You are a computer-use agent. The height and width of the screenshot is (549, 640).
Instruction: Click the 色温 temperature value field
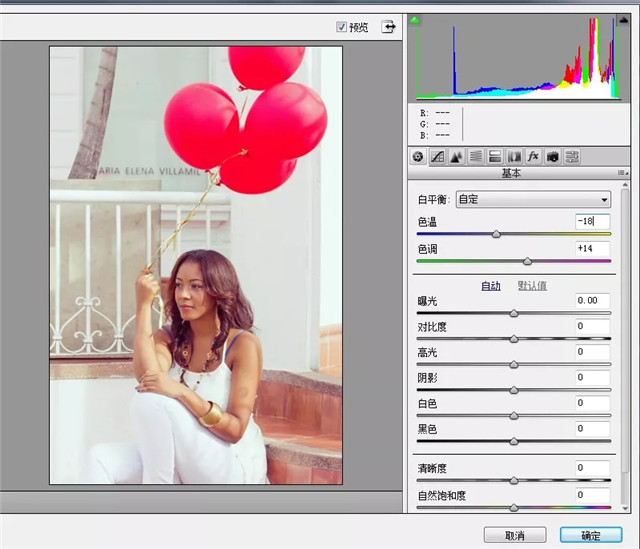[592, 220]
